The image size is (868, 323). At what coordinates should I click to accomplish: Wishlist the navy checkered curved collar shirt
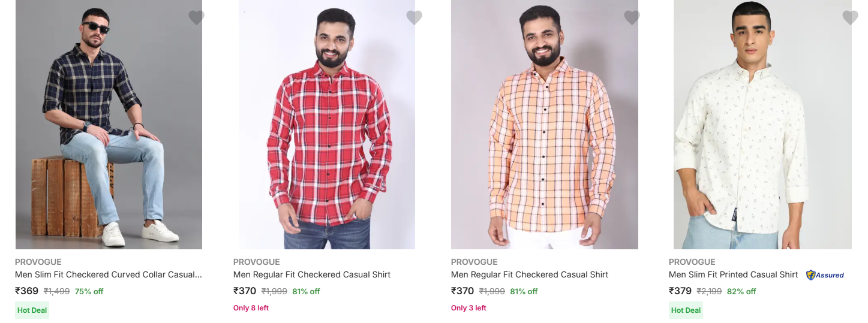196,17
